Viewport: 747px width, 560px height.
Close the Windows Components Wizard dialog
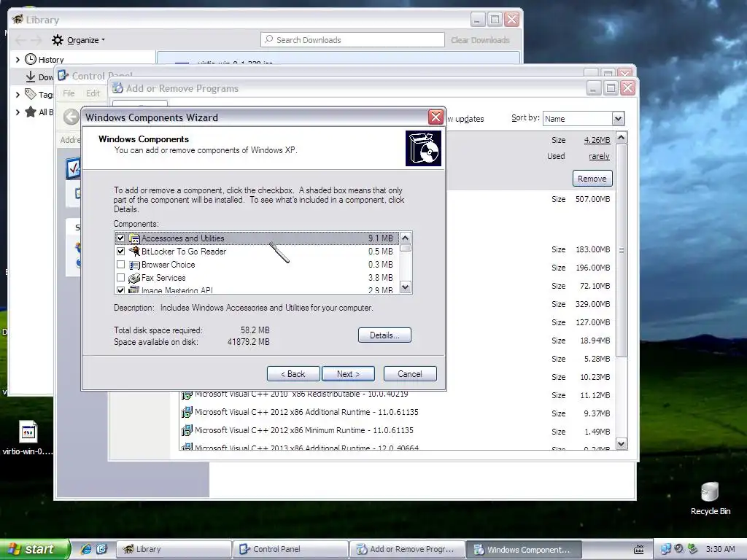[x=436, y=117]
